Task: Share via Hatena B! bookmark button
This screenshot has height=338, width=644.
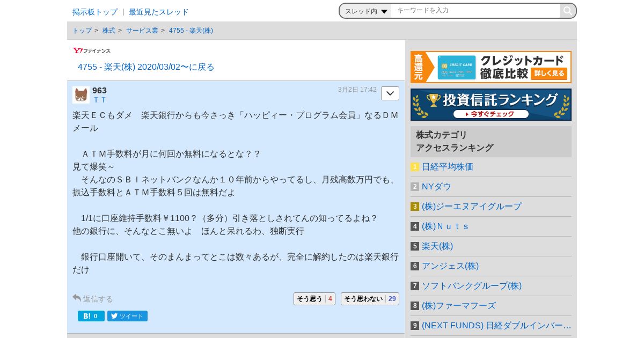Action: [x=91, y=316]
